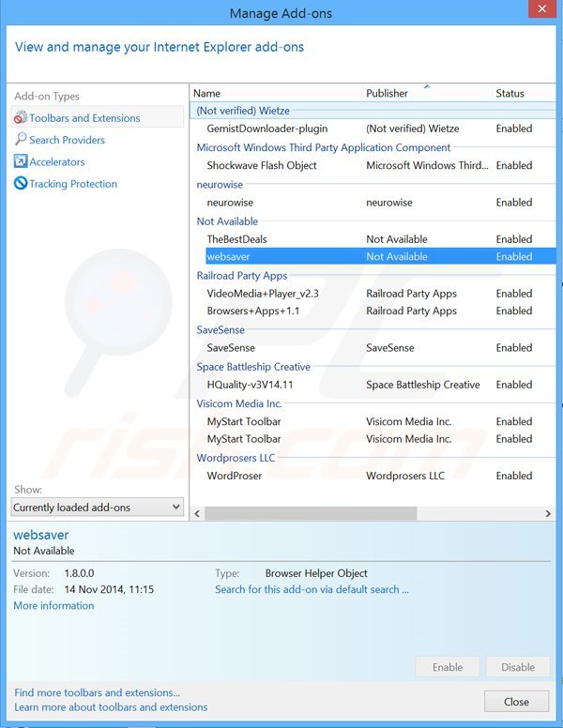
Task: Sort list by Publisher column header
Action: (x=427, y=93)
